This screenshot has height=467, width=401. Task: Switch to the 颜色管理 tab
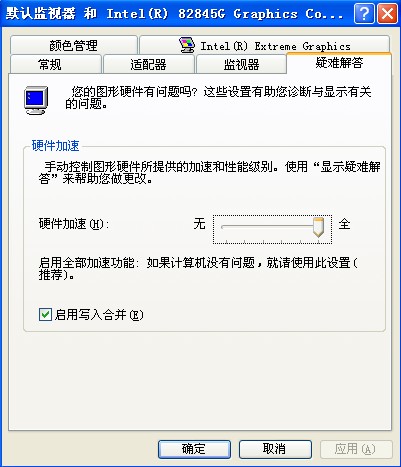(x=74, y=45)
